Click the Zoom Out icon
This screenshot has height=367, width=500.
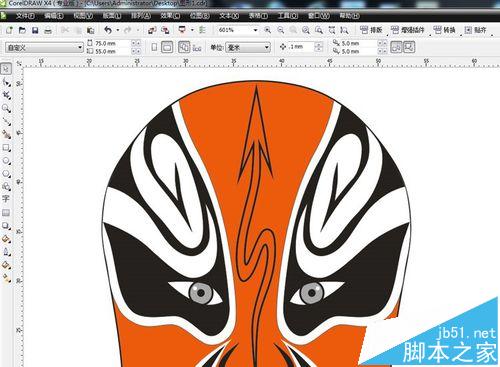coord(281,30)
